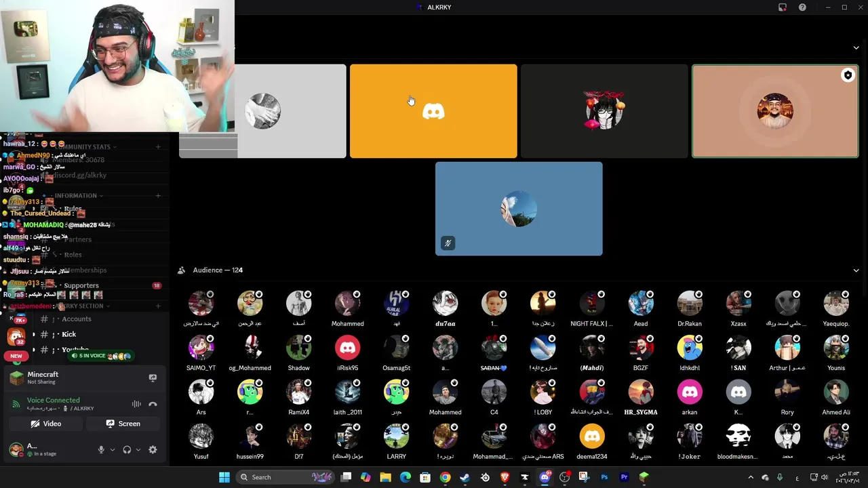Open audience member arkan's avatar
868x488 pixels.
(x=689, y=392)
